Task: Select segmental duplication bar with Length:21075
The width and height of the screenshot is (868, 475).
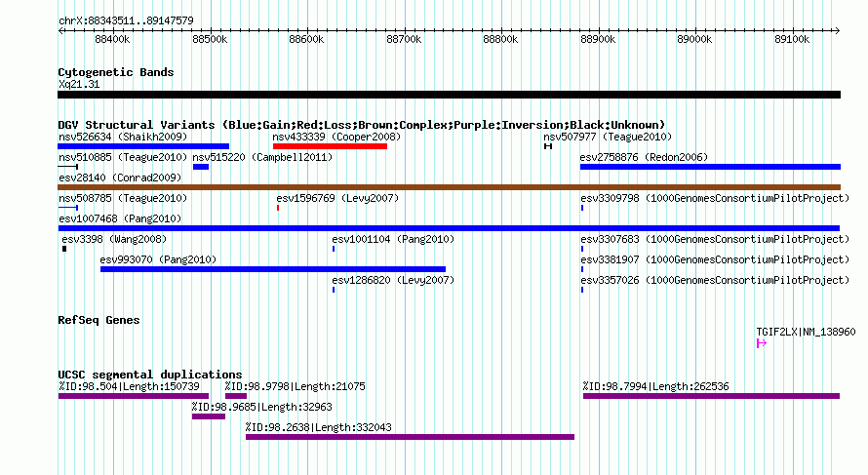Action: pyautogui.click(x=236, y=396)
